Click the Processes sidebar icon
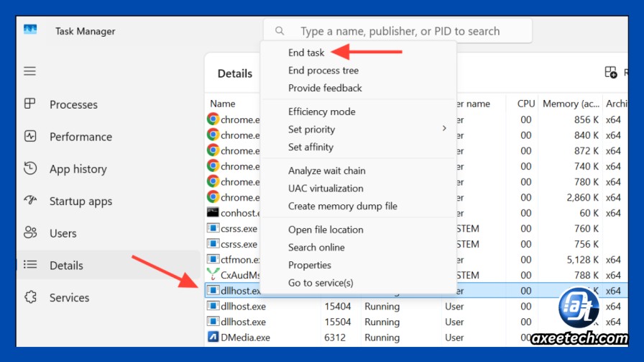Image resolution: width=644 pixels, height=362 pixels. [x=30, y=103]
